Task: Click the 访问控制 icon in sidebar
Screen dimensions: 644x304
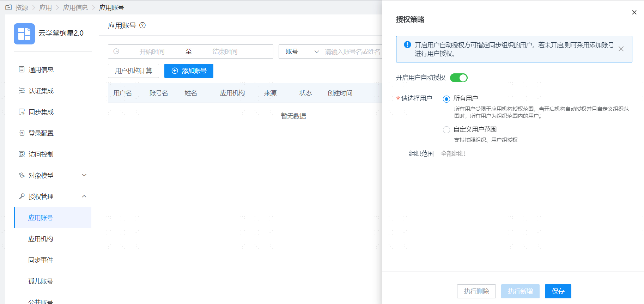Action: [22, 154]
